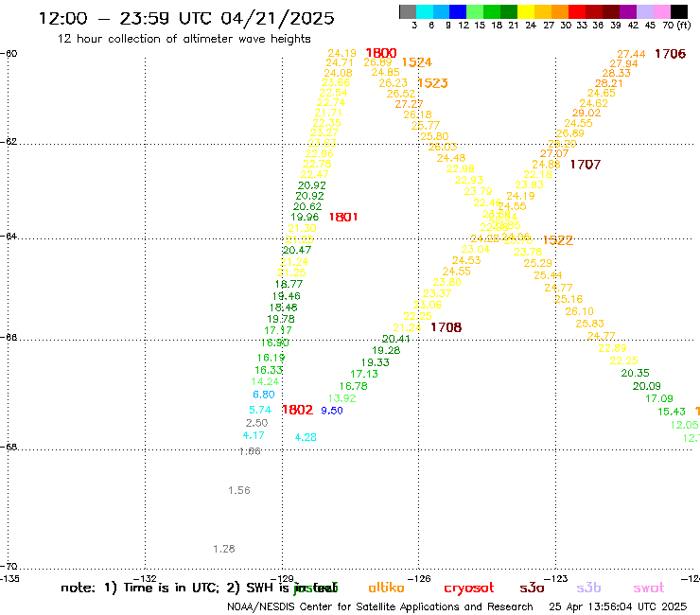Click the green value 17.17
This screenshot has width=700, height=615.
[278, 330]
